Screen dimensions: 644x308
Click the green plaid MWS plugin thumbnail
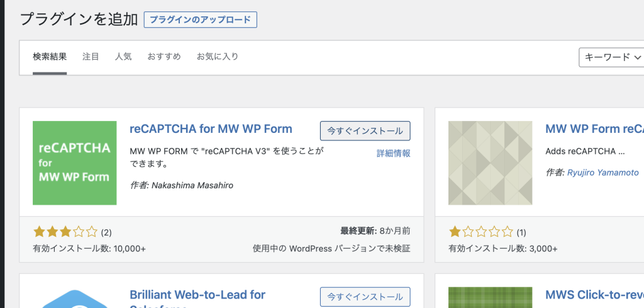[491, 297]
